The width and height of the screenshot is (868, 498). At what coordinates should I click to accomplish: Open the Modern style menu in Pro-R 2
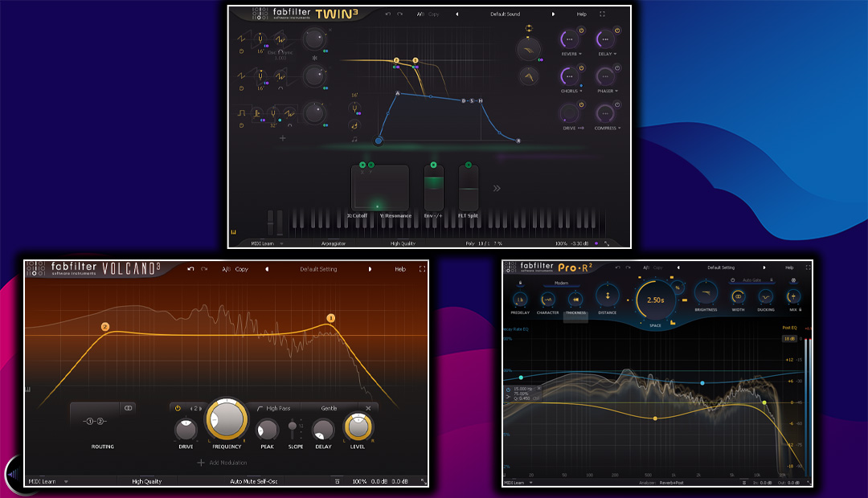tap(561, 283)
